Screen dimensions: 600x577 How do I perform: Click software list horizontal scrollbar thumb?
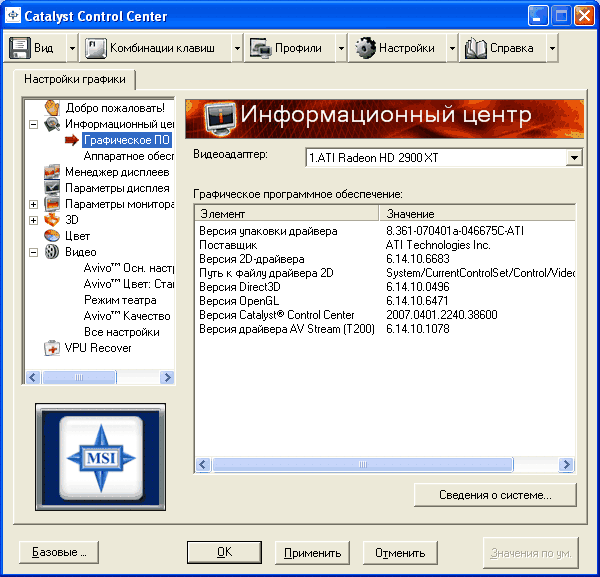[x=363, y=465]
